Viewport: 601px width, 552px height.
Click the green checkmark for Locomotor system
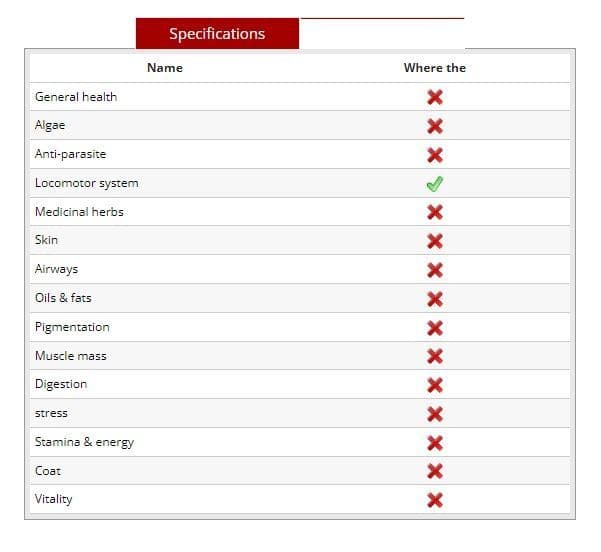[435, 184]
